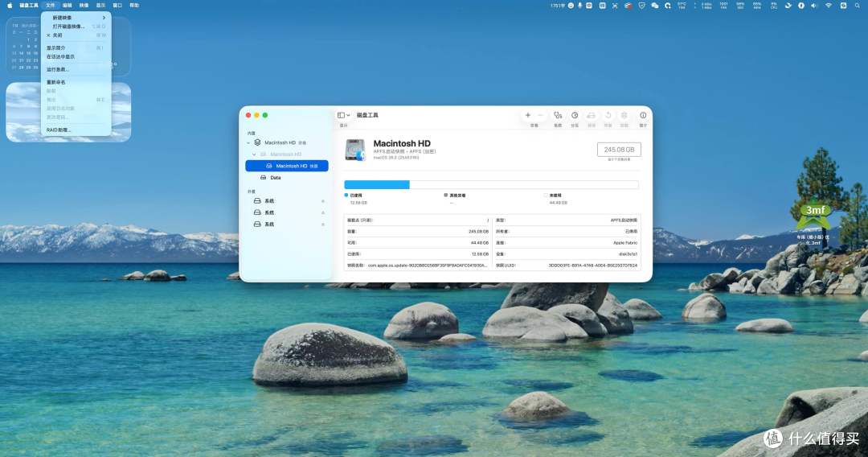The height and width of the screenshot is (457, 868).
Task: Click the com.apple.os.update snapshot name value
Action: pos(428,266)
